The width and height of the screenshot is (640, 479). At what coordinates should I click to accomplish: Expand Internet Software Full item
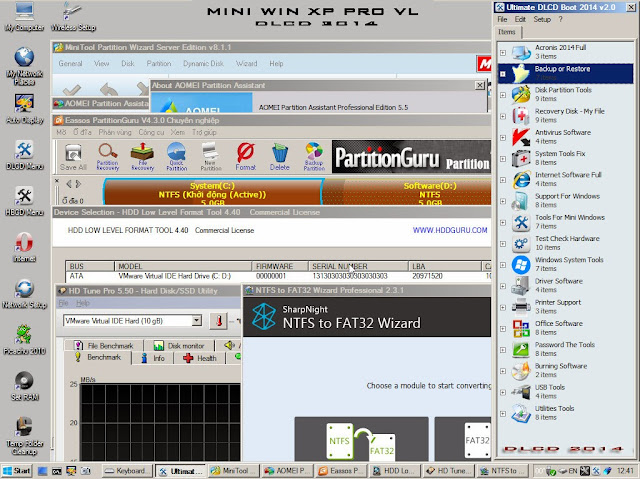[503, 180]
